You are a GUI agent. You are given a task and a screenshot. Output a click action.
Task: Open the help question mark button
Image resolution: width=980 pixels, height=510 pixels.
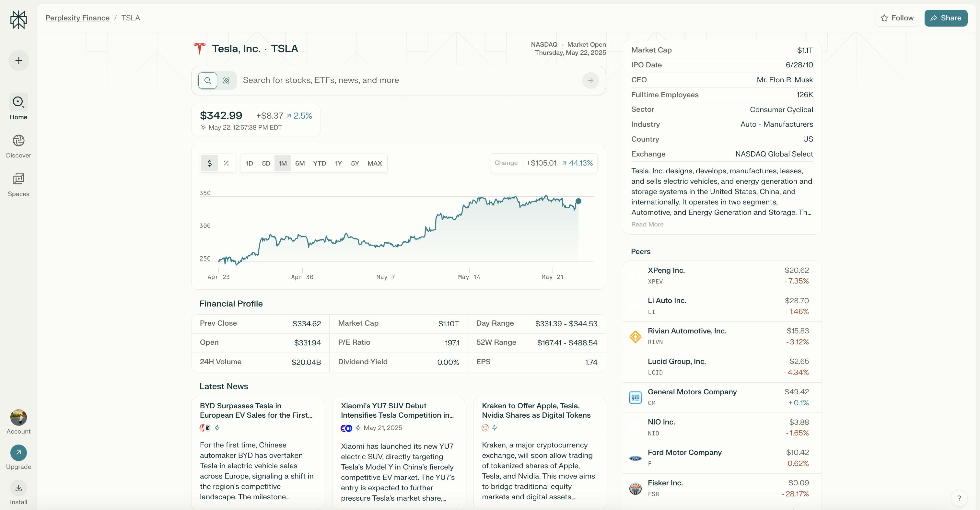[x=959, y=498]
